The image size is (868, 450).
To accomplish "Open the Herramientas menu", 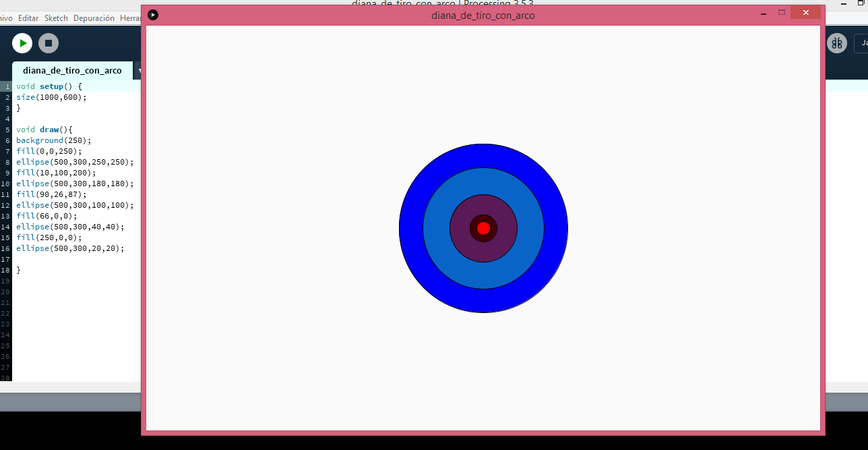I will click(x=131, y=18).
